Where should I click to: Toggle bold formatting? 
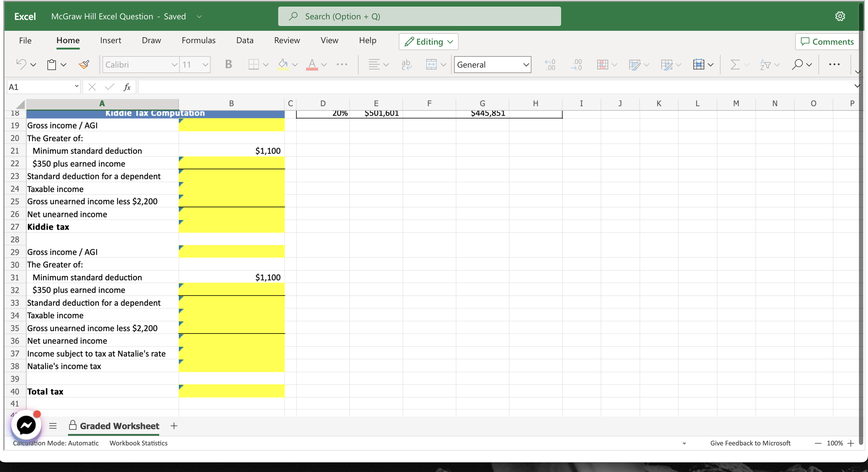click(228, 64)
